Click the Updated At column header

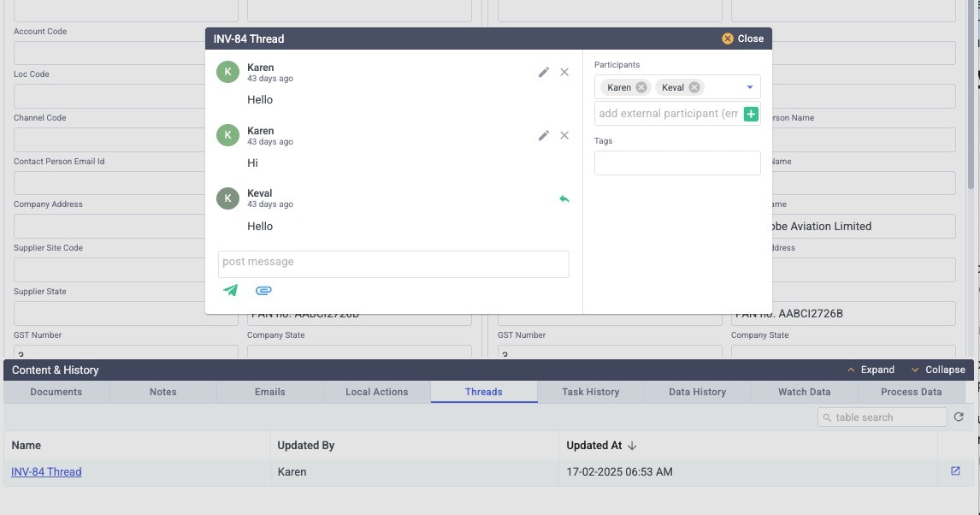coord(748,446)
